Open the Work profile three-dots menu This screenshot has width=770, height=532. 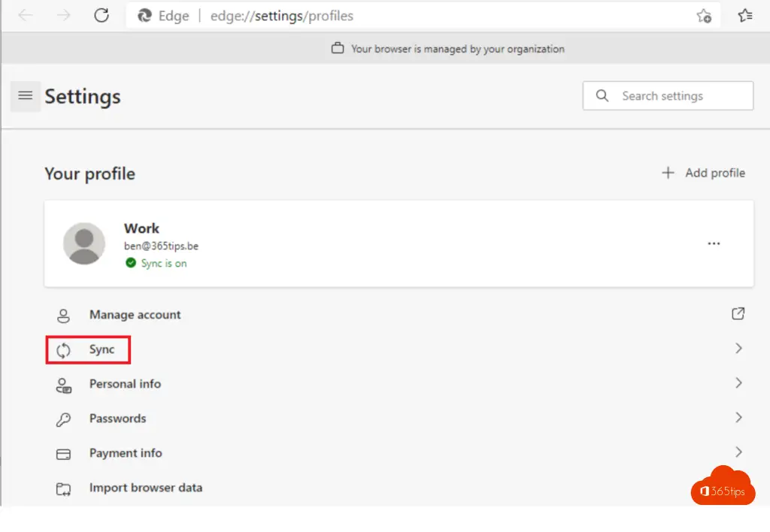tap(714, 243)
